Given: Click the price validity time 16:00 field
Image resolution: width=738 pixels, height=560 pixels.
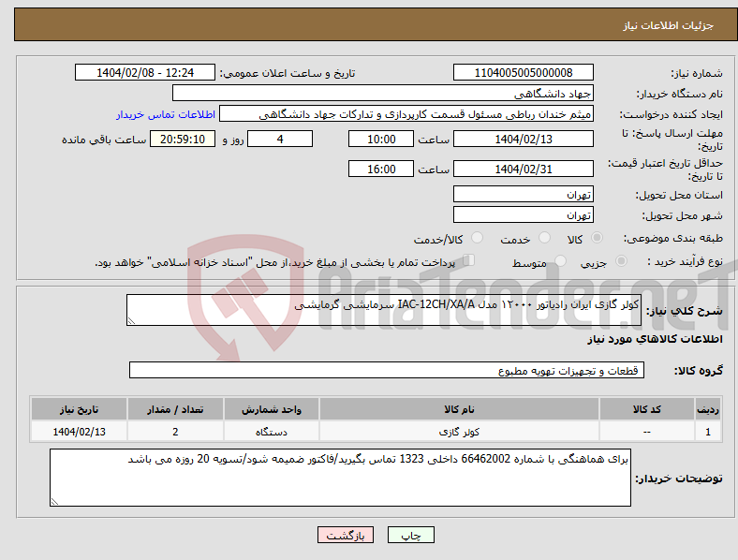Looking at the screenshot, I should point(381,169).
